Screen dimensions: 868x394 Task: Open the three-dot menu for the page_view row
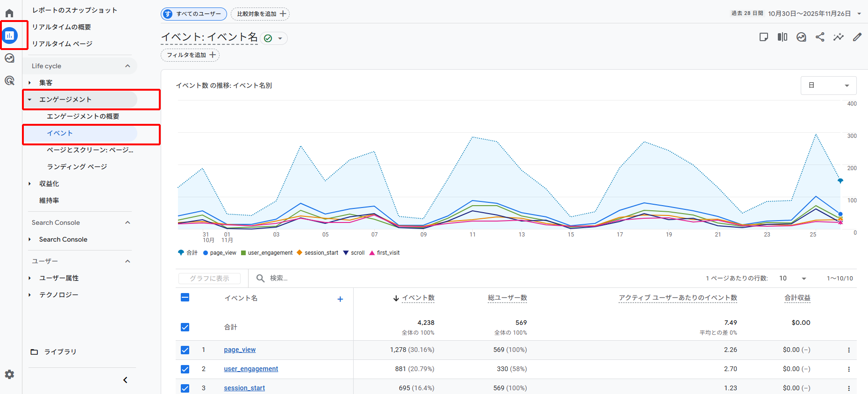849,350
